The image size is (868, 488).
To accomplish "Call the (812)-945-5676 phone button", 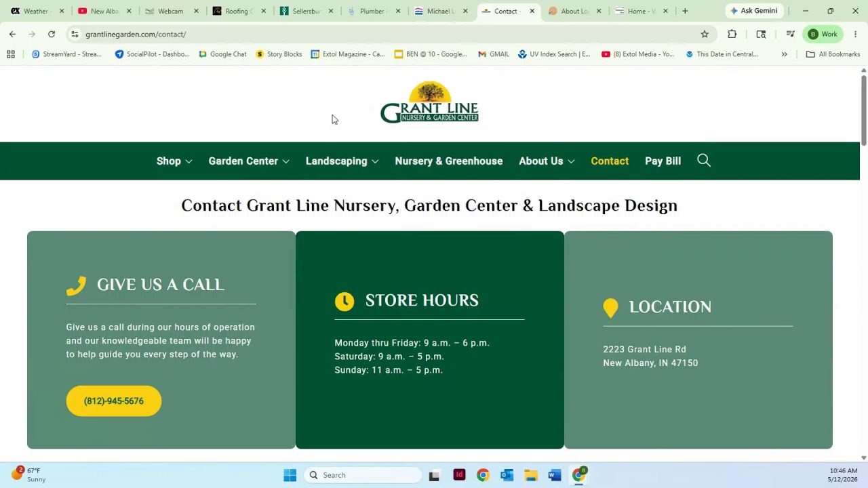I will pyautogui.click(x=114, y=401).
